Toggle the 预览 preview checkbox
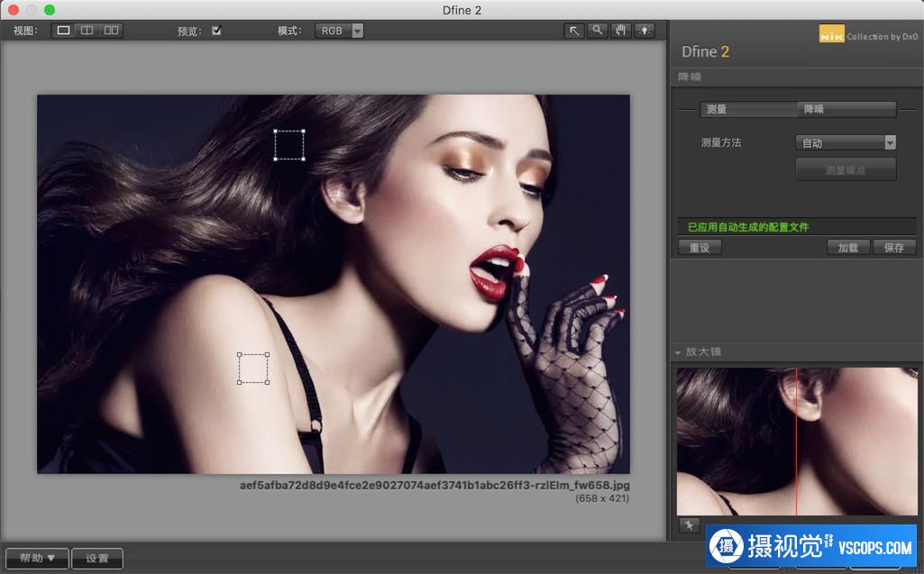Viewport: 924px width, 574px height. click(x=216, y=30)
